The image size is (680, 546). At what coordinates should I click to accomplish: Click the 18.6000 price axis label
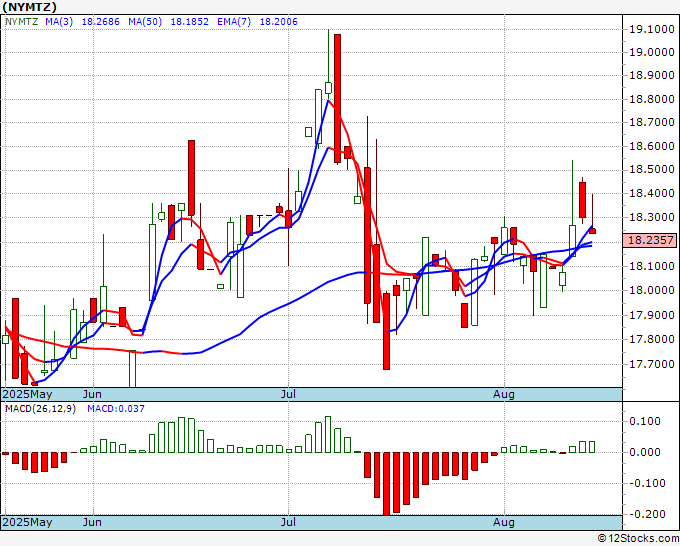(x=652, y=146)
